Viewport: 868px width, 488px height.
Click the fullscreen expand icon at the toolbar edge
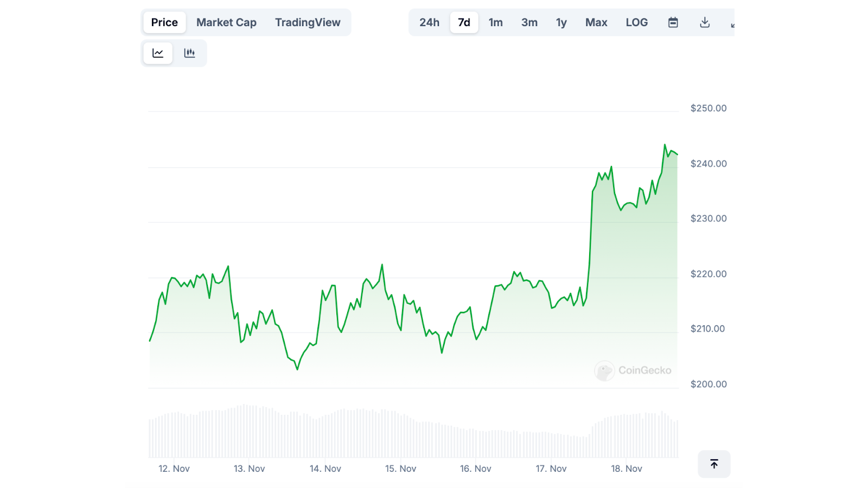coord(732,23)
